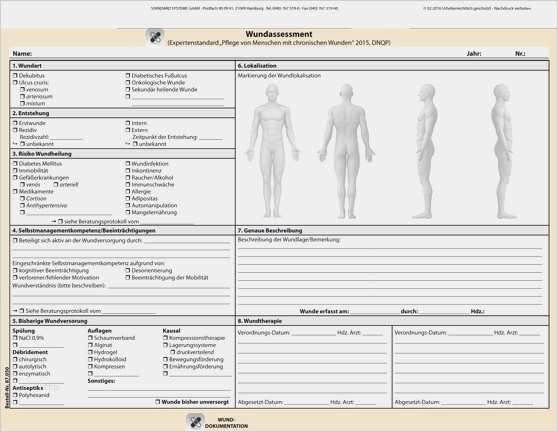
Task: Select the Mangelernährung checkbox
Action: [128, 212]
